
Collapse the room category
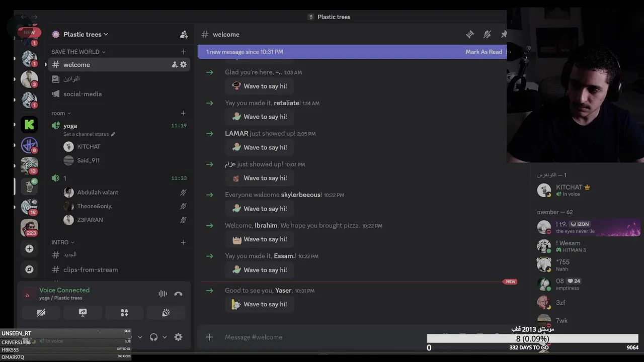[61, 113]
